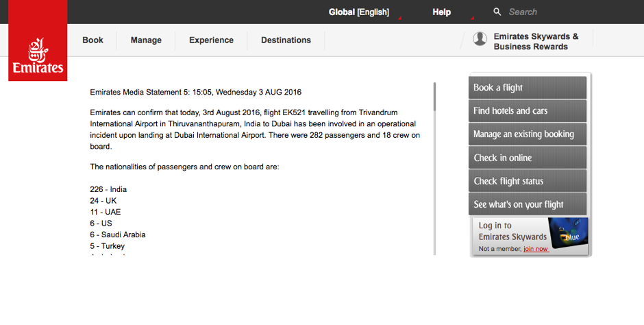Open the Experience menu
Image resolution: width=644 pixels, height=325 pixels.
[x=211, y=40]
